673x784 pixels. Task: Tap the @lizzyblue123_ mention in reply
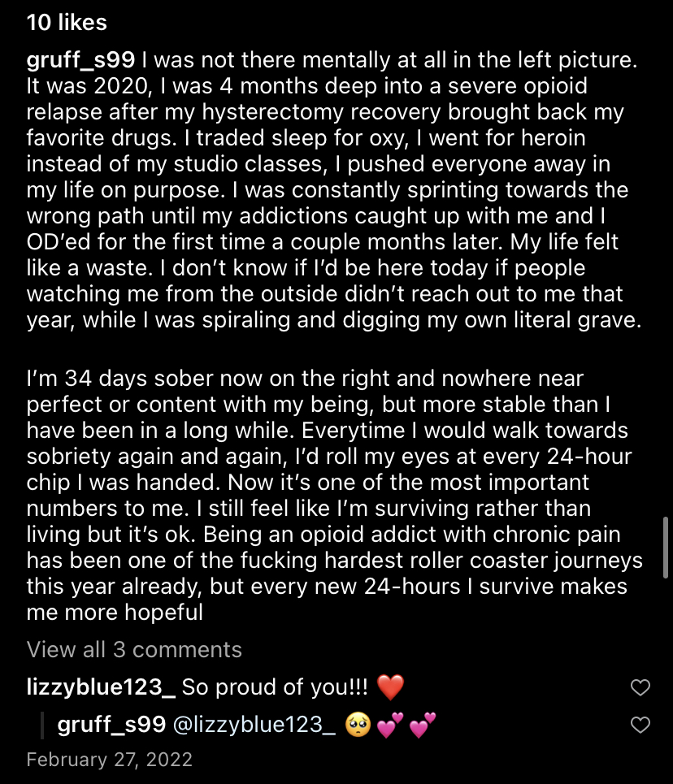255,726
